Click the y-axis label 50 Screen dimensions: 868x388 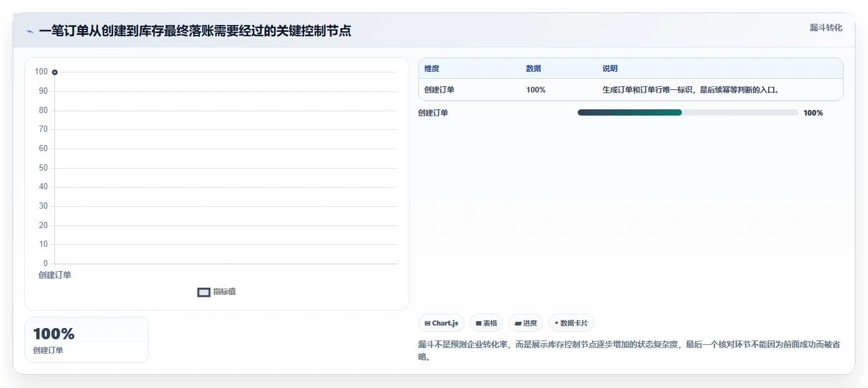43,168
